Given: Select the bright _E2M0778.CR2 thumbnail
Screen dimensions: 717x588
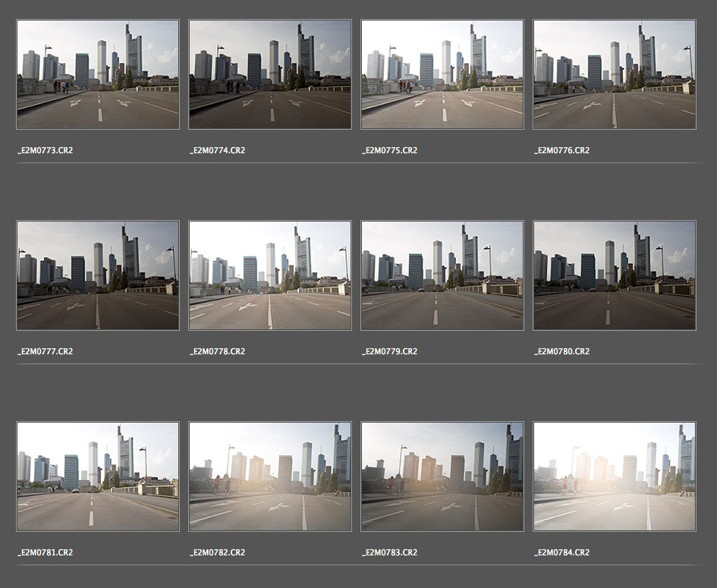Looking at the screenshot, I should (270, 275).
